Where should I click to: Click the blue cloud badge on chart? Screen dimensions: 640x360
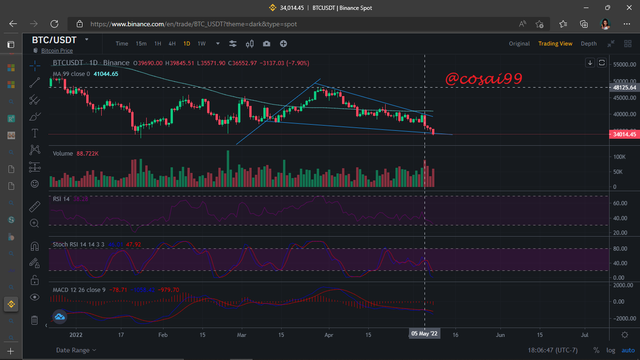(60, 317)
